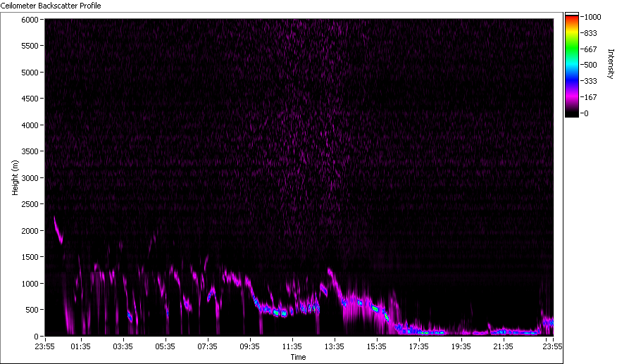
Task: Select the 833 intensity scale label
Action: (591, 33)
